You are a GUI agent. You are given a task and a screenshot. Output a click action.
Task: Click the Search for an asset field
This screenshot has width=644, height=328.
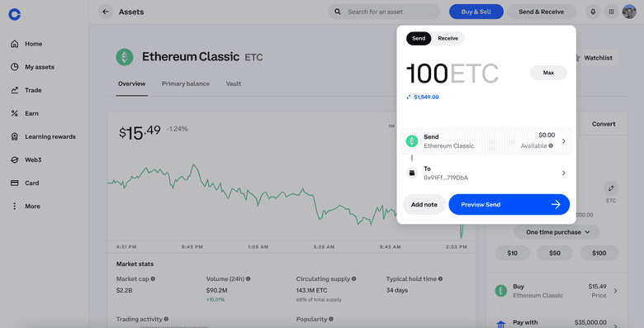click(384, 12)
